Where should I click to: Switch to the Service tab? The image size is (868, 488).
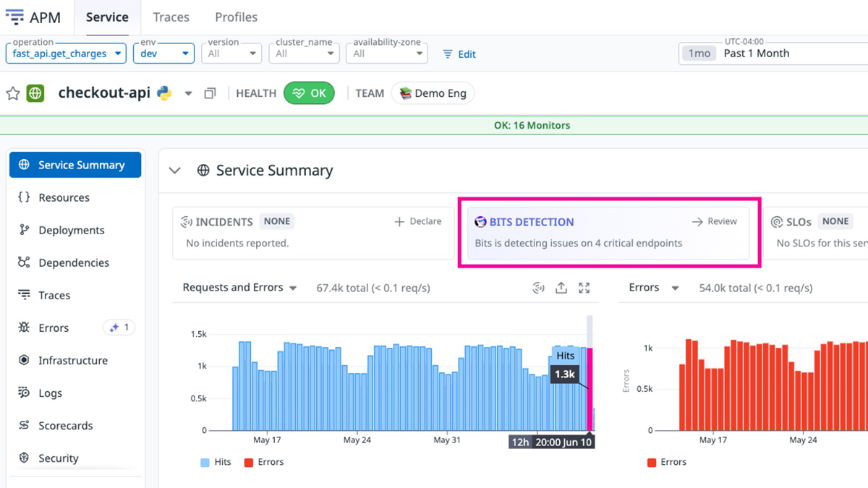(x=107, y=17)
